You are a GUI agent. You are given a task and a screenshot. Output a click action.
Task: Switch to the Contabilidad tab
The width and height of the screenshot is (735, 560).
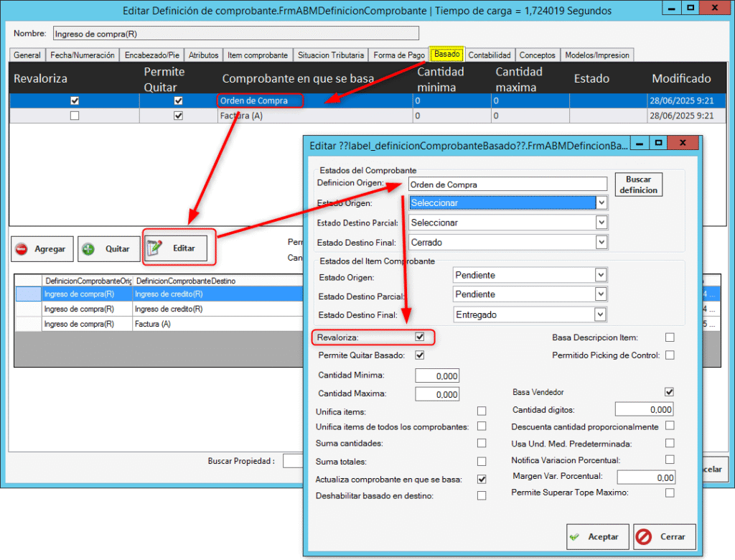click(x=490, y=55)
